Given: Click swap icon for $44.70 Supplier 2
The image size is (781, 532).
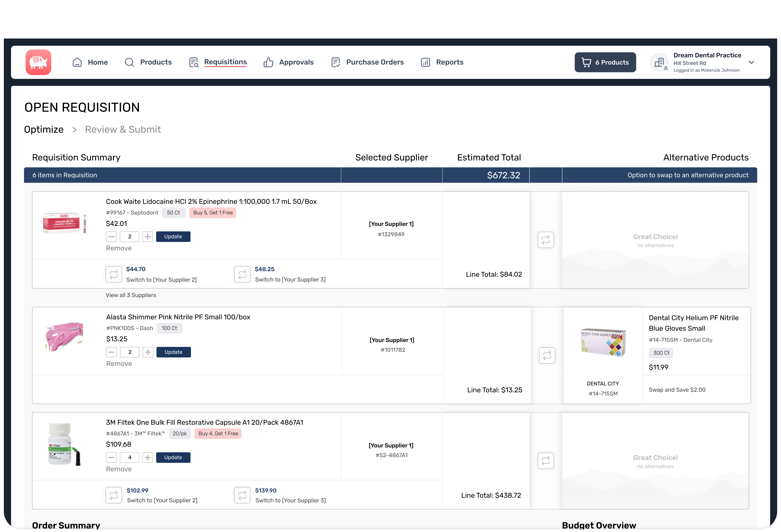Looking at the screenshot, I should [114, 275].
